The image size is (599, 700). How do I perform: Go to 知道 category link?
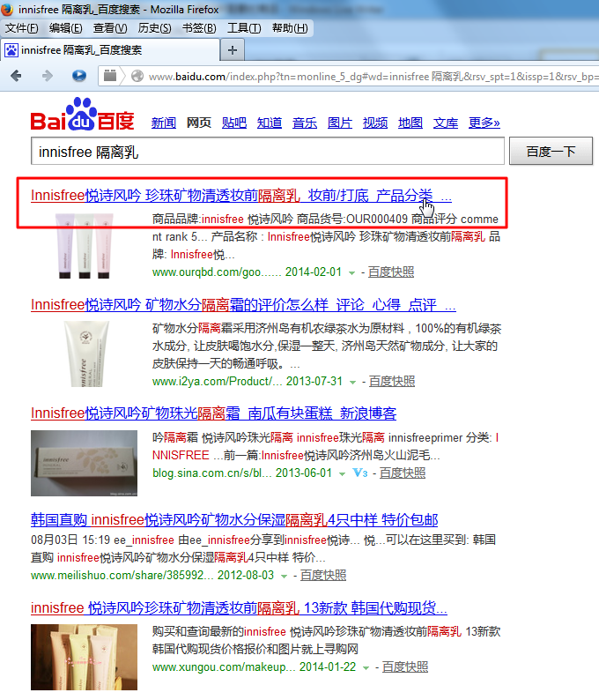(x=270, y=123)
